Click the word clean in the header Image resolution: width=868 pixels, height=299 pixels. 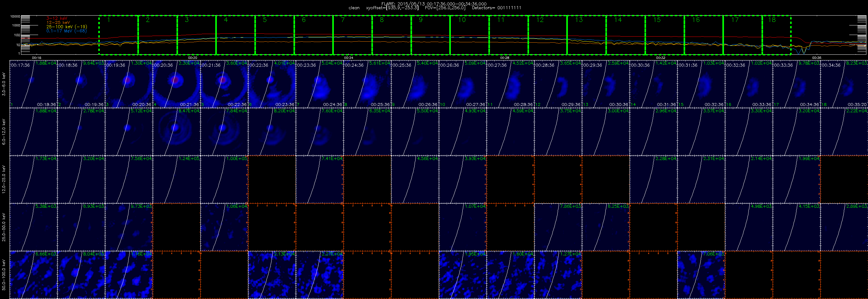354,8
